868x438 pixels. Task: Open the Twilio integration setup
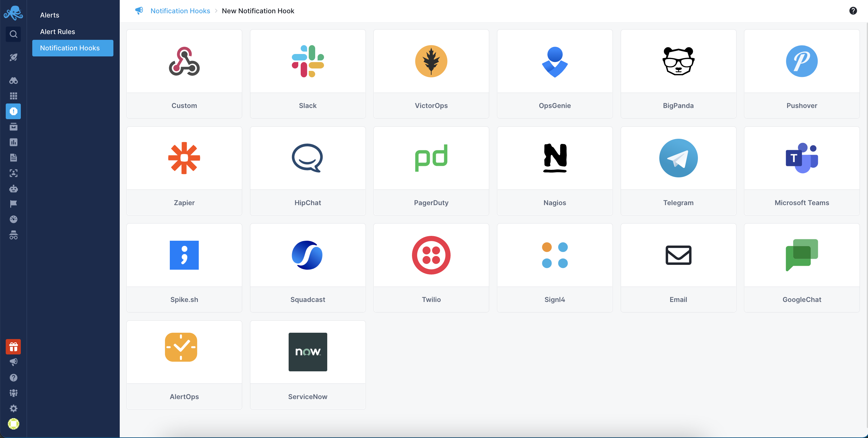pyautogui.click(x=431, y=268)
